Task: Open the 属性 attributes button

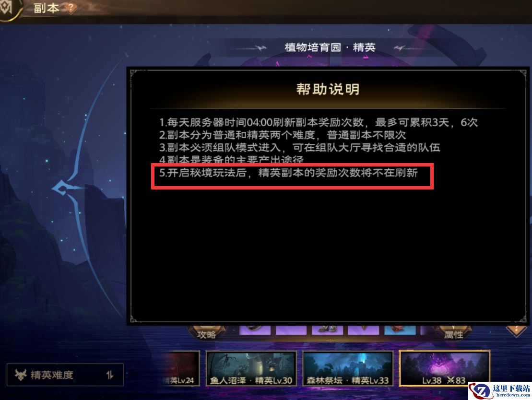Action: click(453, 332)
